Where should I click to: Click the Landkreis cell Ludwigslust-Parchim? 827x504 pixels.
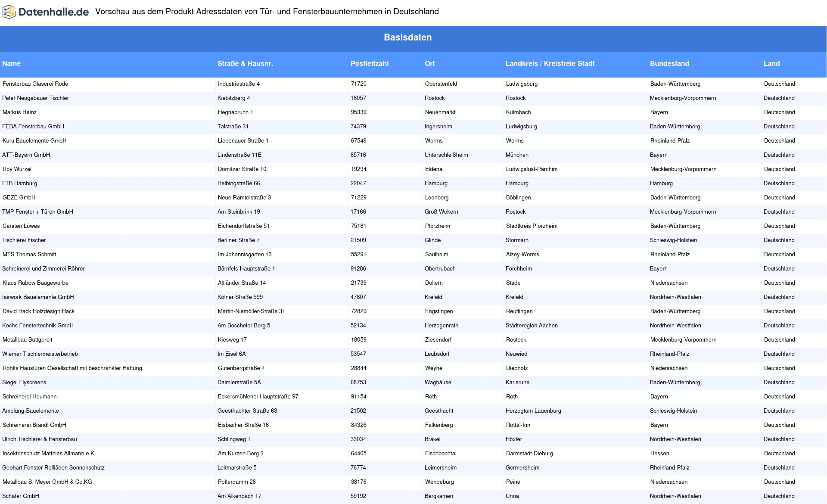point(575,169)
